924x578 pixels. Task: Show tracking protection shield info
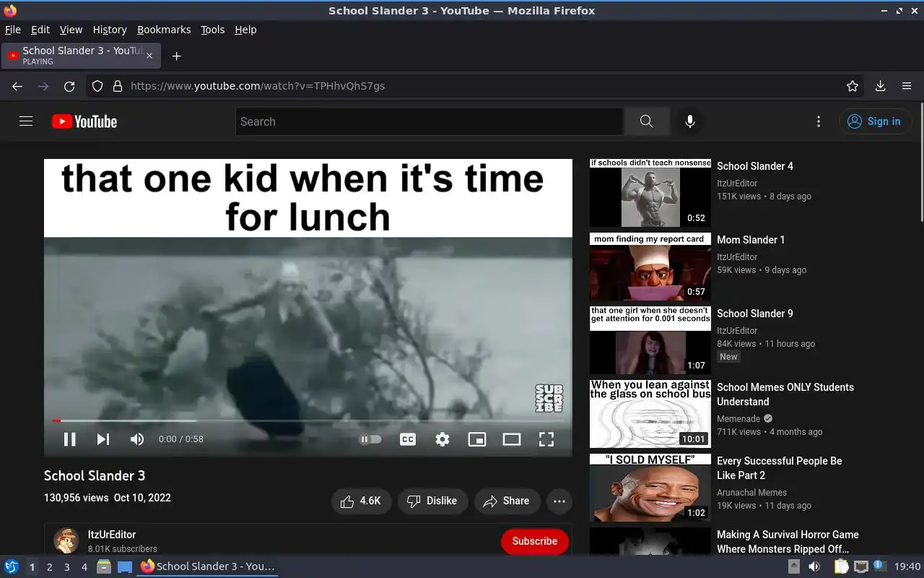point(97,86)
